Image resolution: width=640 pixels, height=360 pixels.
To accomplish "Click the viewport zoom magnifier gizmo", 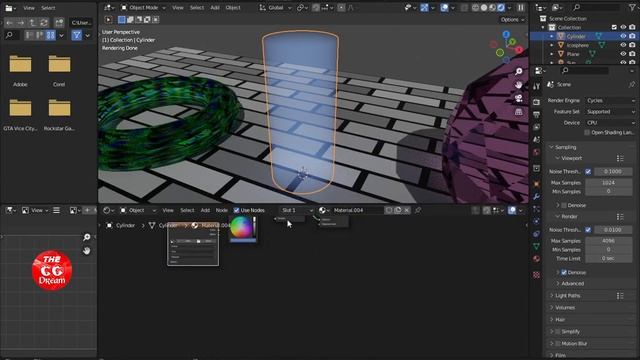I will [518, 71].
